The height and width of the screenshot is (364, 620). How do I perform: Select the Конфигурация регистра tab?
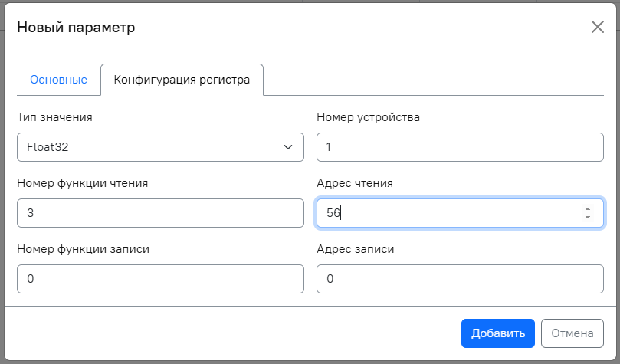coord(182,80)
